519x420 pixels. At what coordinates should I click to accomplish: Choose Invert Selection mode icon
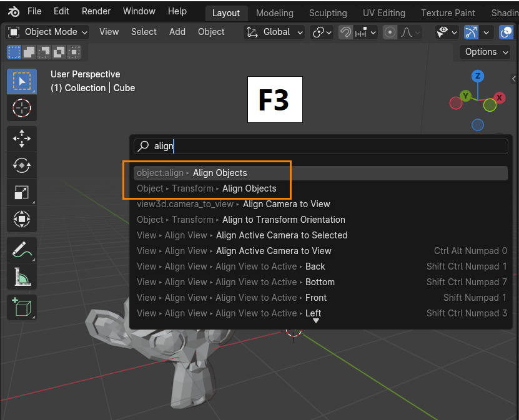(x=59, y=52)
